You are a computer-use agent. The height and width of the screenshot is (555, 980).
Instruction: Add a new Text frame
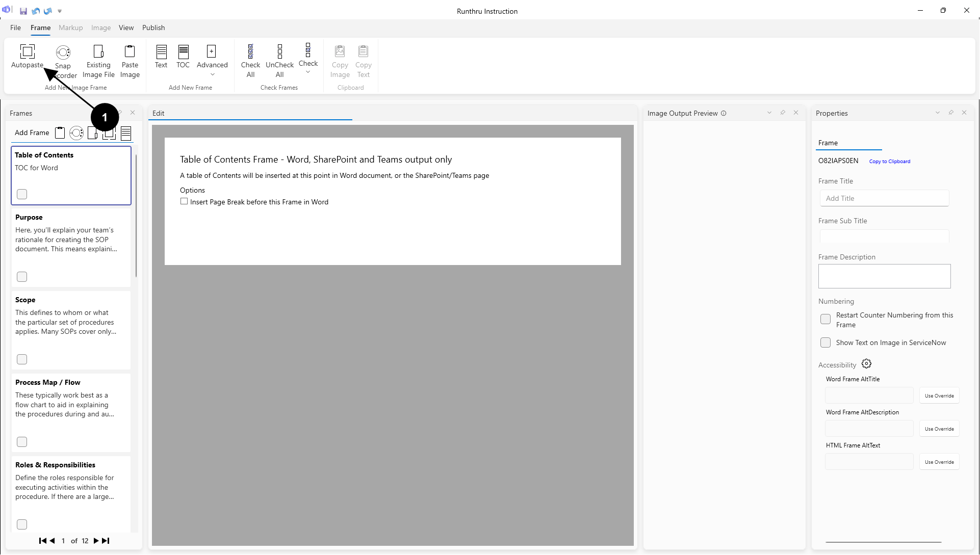[x=161, y=51]
